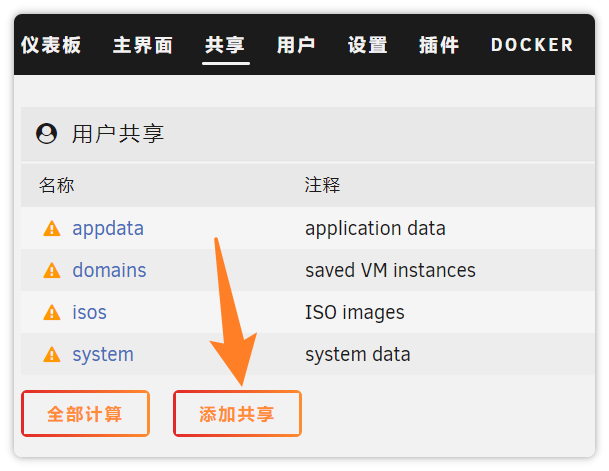
Task: Click the warning triangle next to isos
Action: (52, 313)
